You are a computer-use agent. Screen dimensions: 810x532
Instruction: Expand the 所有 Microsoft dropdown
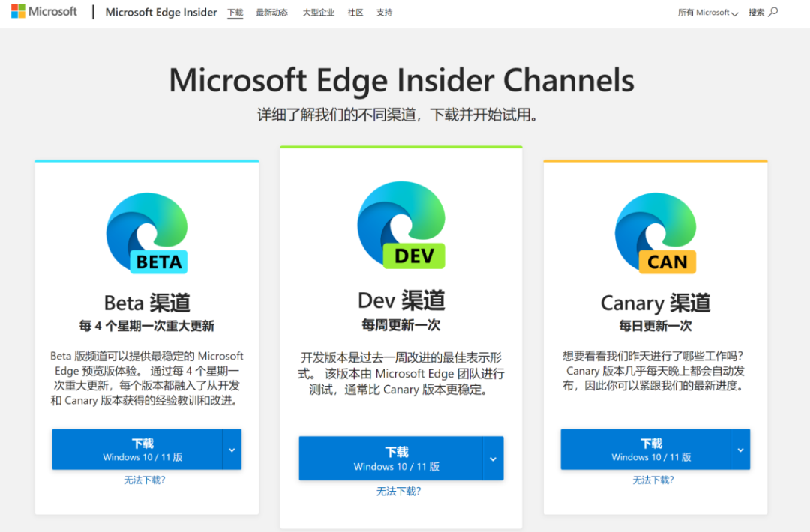click(x=708, y=13)
